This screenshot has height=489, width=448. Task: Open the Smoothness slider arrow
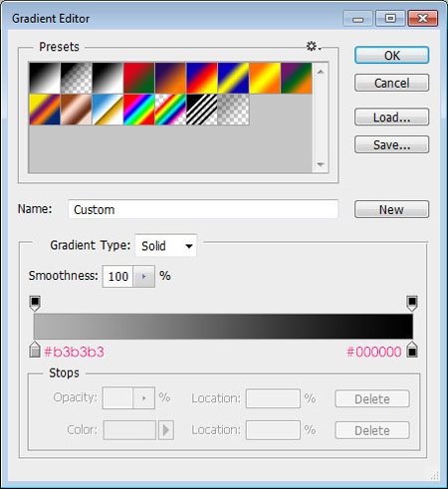click(143, 276)
